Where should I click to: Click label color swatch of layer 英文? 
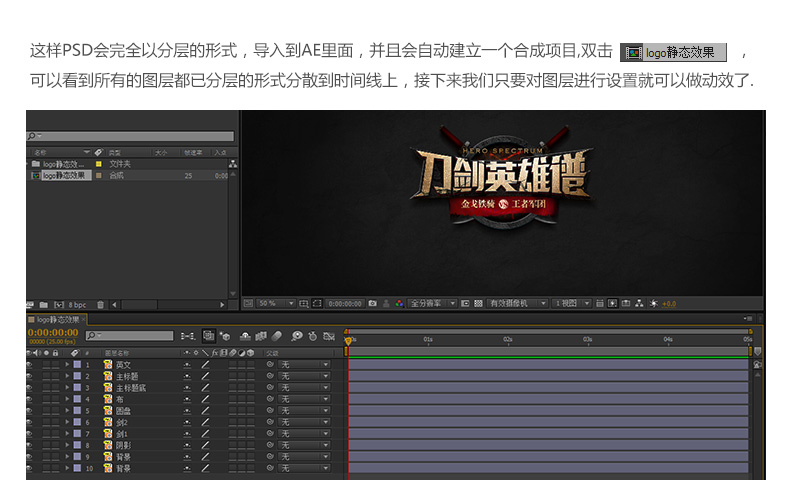point(77,364)
